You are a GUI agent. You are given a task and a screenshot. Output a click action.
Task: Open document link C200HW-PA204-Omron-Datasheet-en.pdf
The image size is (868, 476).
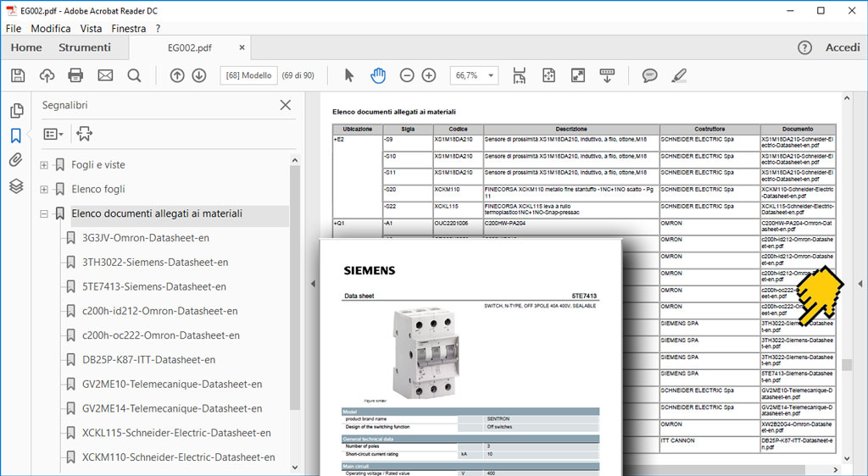797,226
